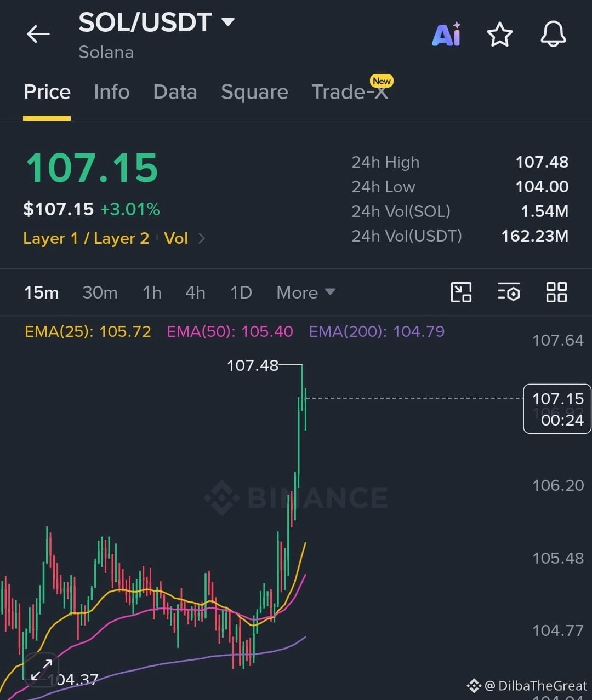This screenshot has width=592, height=700.
Task: Switch to the Price tab
Action: pyautogui.click(x=47, y=92)
